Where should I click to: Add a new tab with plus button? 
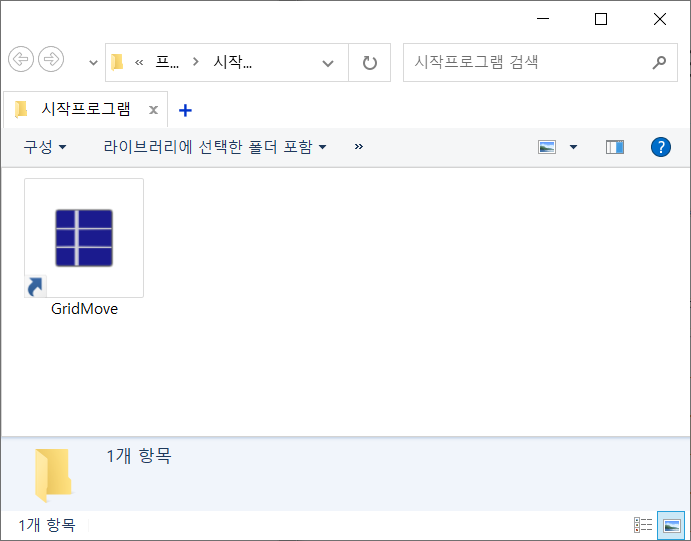pyautogui.click(x=185, y=110)
